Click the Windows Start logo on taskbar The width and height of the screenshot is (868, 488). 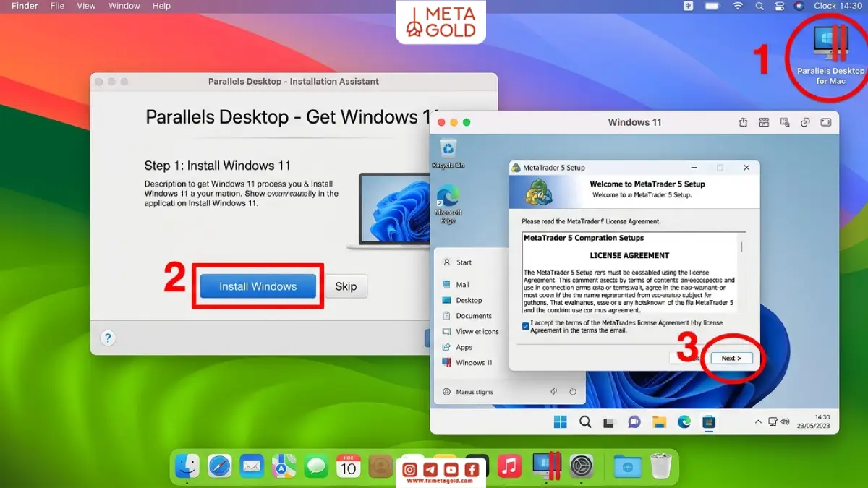tap(561, 422)
